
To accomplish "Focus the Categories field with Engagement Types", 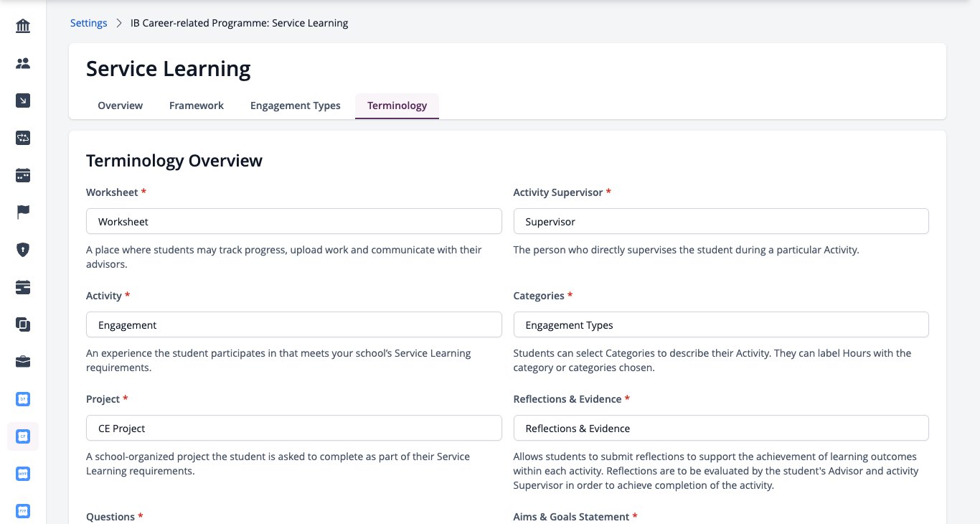I will click(721, 324).
